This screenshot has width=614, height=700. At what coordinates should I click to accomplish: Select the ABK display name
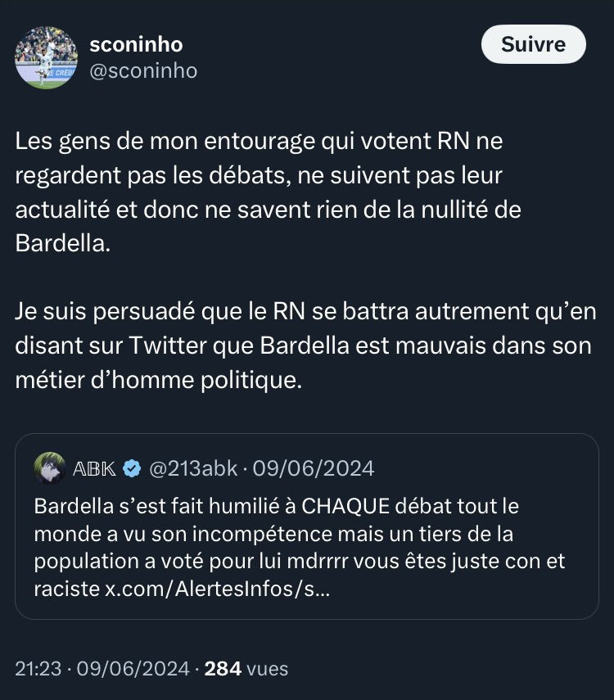coord(94,468)
